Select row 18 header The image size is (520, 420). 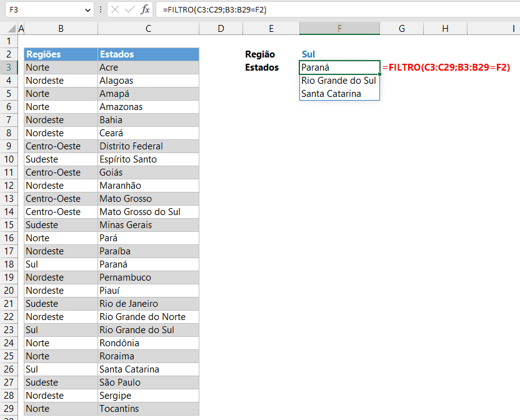9,264
